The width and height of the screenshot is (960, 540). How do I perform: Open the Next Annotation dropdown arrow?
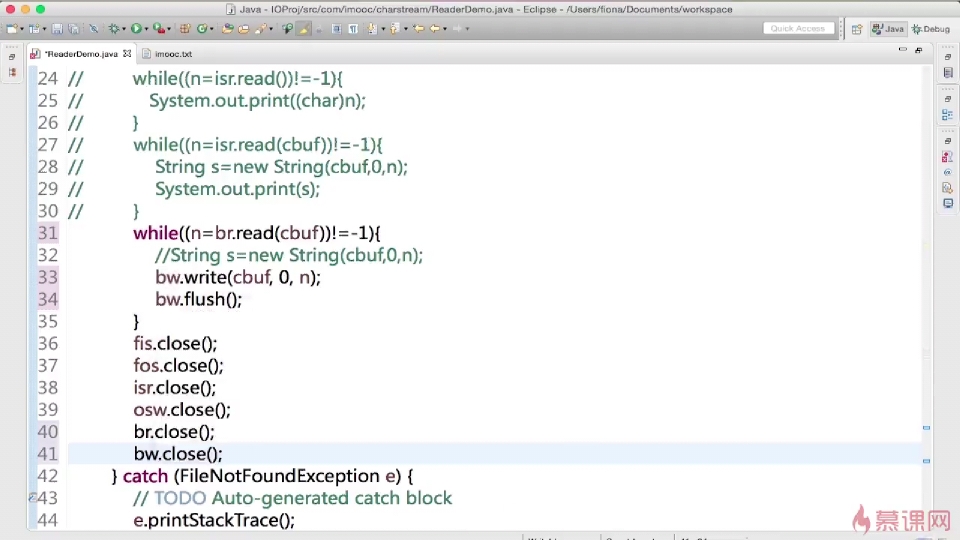pyautogui.click(x=383, y=29)
